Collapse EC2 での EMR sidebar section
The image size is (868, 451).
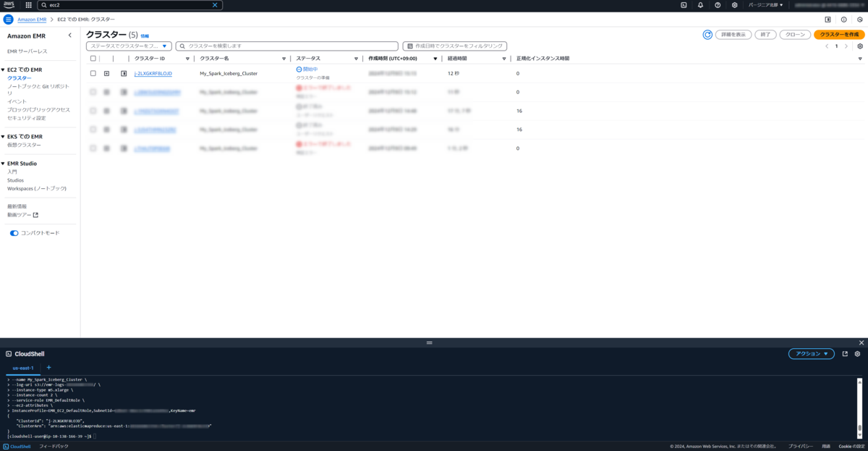pos(4,69)
